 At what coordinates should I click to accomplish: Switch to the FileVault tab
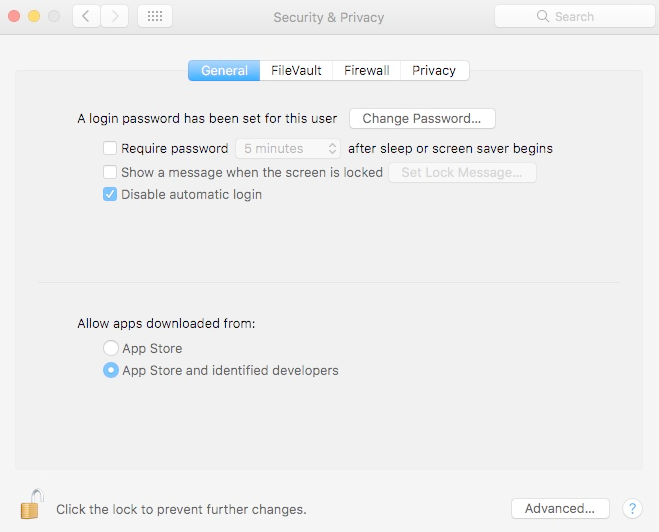(296, 70)
